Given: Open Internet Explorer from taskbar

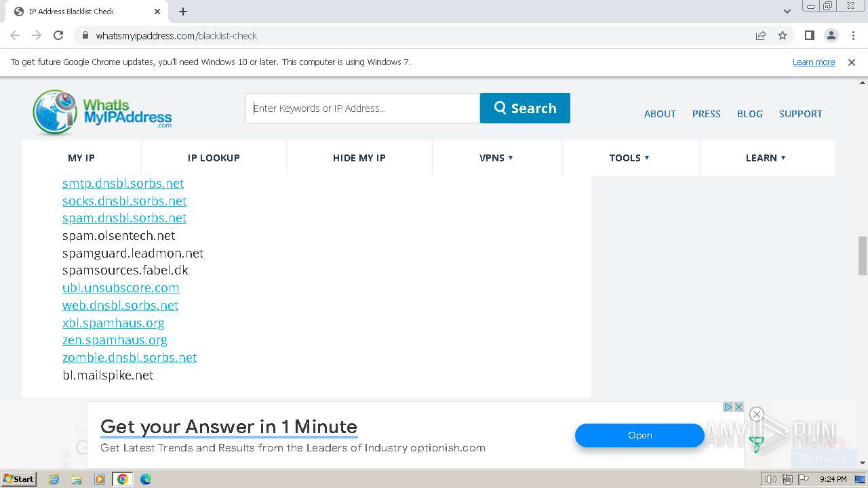Looking at the screenshot, I should click(x=54, y=479).
